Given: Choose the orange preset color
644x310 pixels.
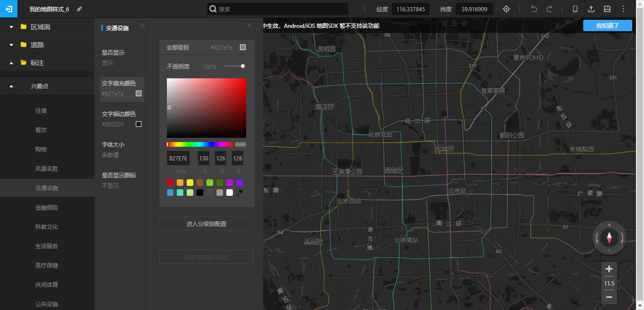Looking at the screenshot, I should (x=180, y=183).
